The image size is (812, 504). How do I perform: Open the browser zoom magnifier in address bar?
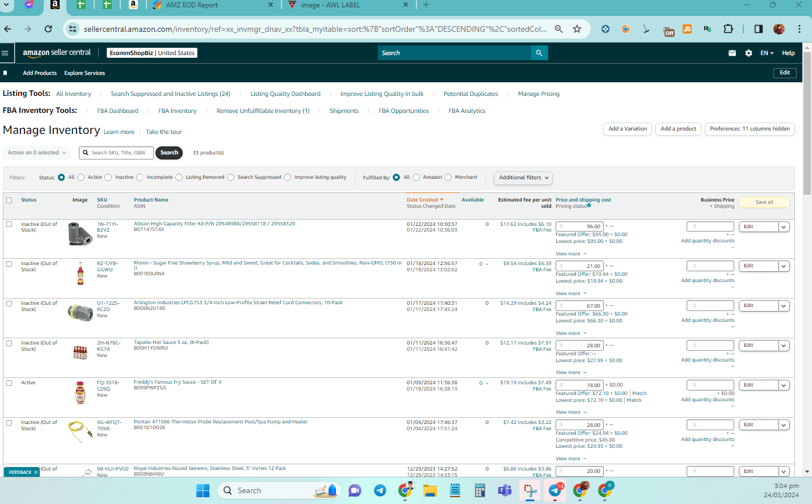559,29
